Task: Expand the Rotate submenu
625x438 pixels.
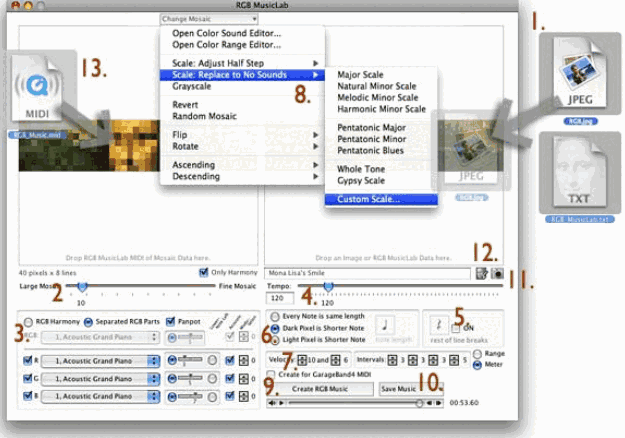Action: pyautogui.click(x=242, y=146)
